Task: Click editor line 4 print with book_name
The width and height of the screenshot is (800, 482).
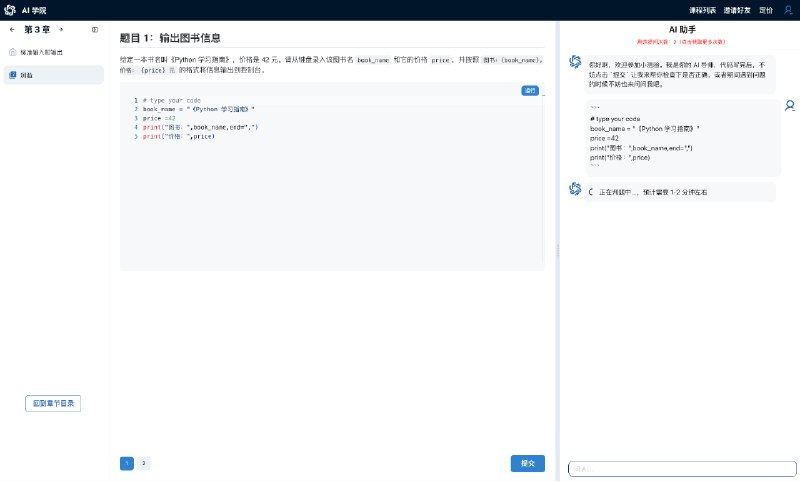Action: tap(200, 127)
